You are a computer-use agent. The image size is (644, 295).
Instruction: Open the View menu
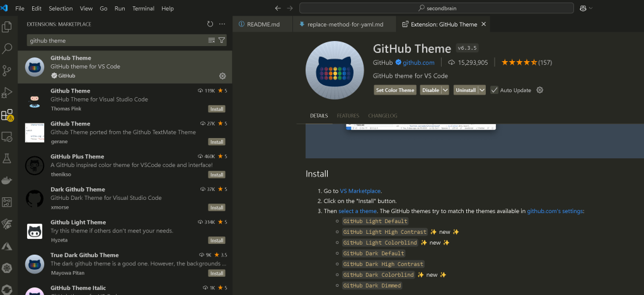pyautogui.click(x=86, y=8)
